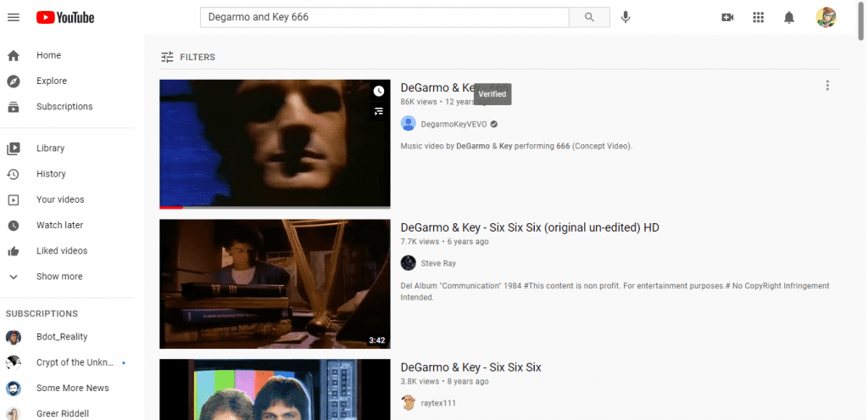Image resolution: width=868 pixels, height=420 pixels.
Task: Click the first video's red progress bar
Action: pyautogui.click(x=171, y=208)
